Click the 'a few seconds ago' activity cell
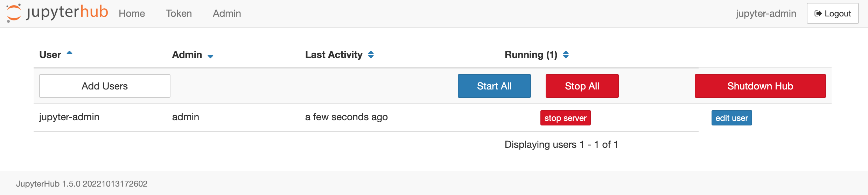 click(346, 117)
